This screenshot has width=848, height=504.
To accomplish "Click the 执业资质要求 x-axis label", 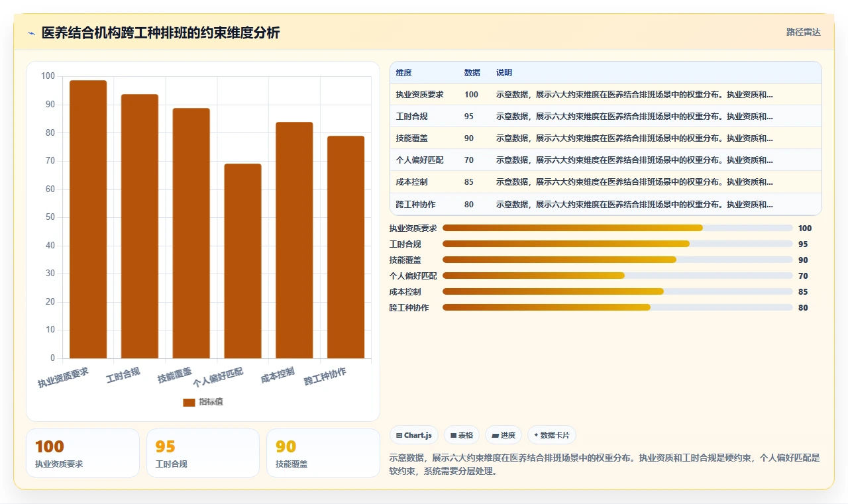I will point(63,377).
